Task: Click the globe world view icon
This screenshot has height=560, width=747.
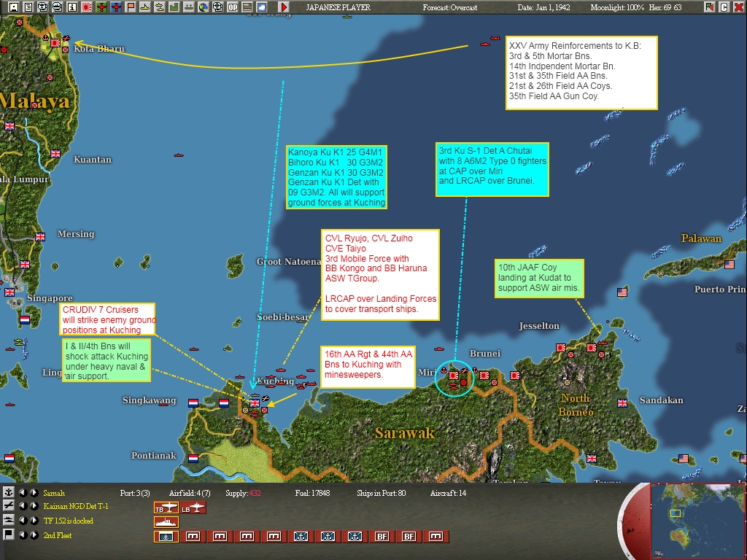Action: pos(204,7)
